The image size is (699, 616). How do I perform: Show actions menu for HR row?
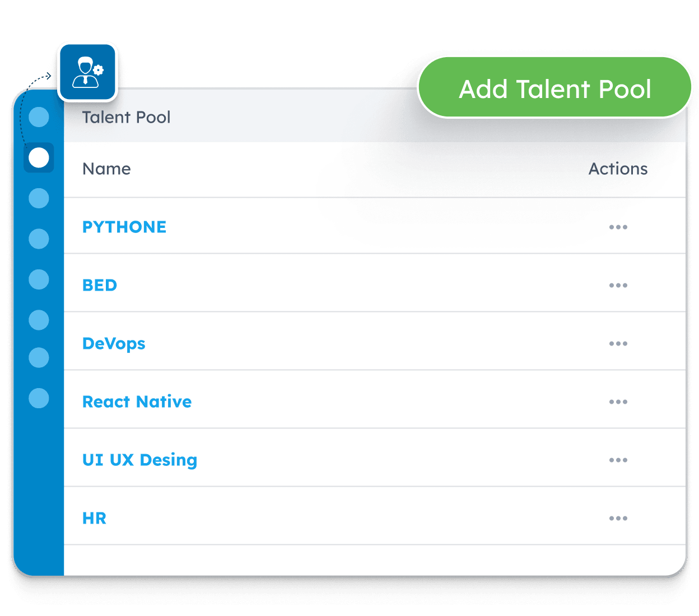pyautogui.click(x=618, y=519)
